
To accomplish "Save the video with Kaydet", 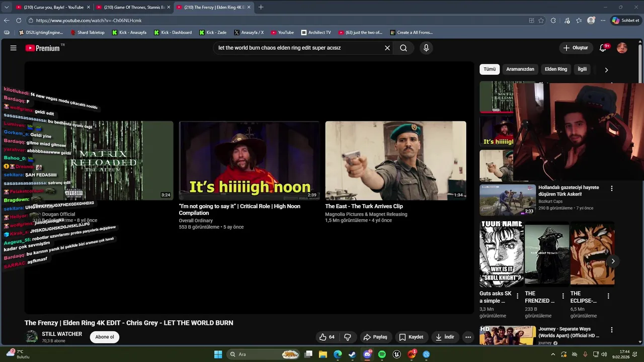I will [x=412, y=337].
